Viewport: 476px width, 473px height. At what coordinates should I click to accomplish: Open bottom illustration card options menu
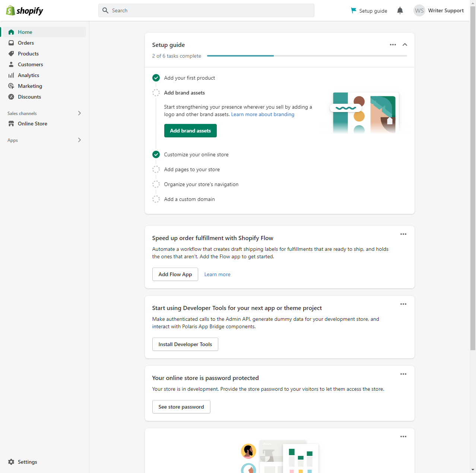403,437
